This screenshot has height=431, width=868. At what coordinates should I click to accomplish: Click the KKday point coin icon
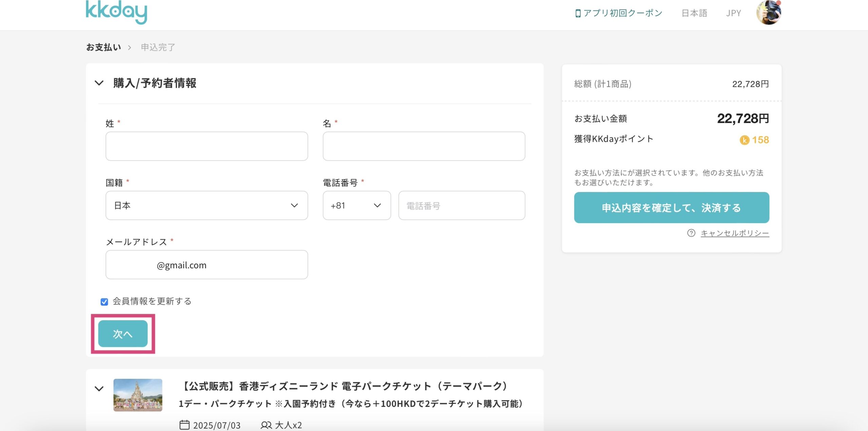[744, 140]
